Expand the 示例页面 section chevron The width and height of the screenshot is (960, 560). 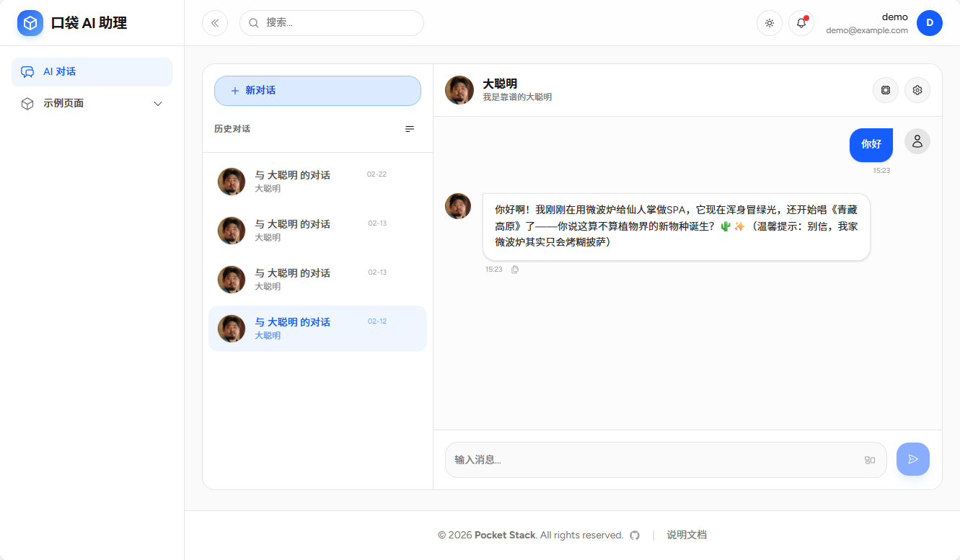158,103
